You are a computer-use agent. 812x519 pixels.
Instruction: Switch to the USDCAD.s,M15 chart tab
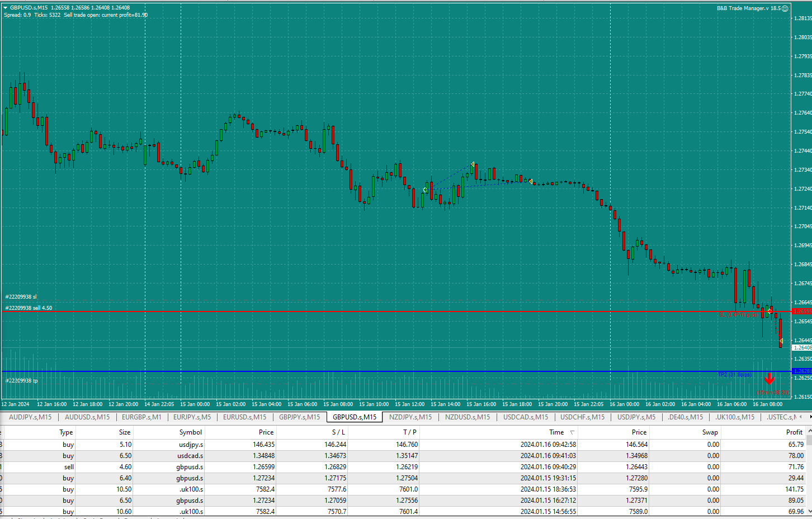point(526,417)
